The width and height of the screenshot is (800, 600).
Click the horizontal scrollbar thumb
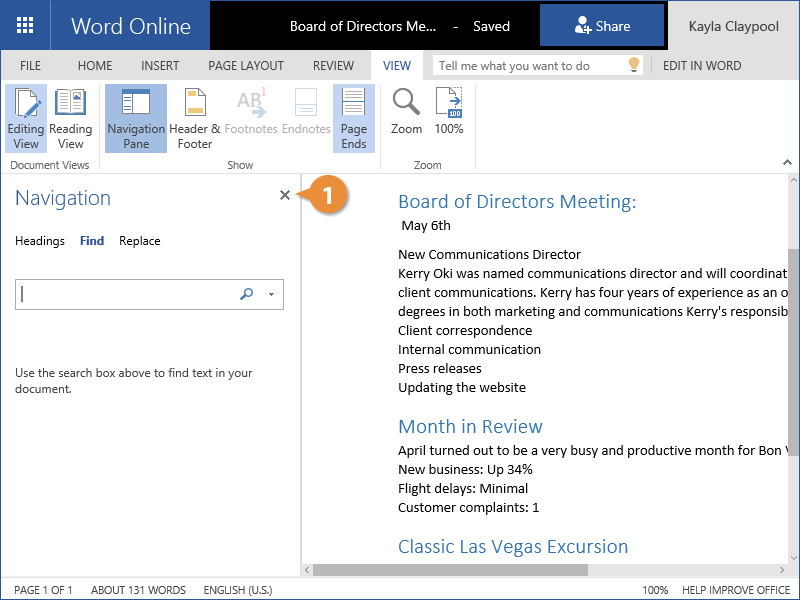450,570
